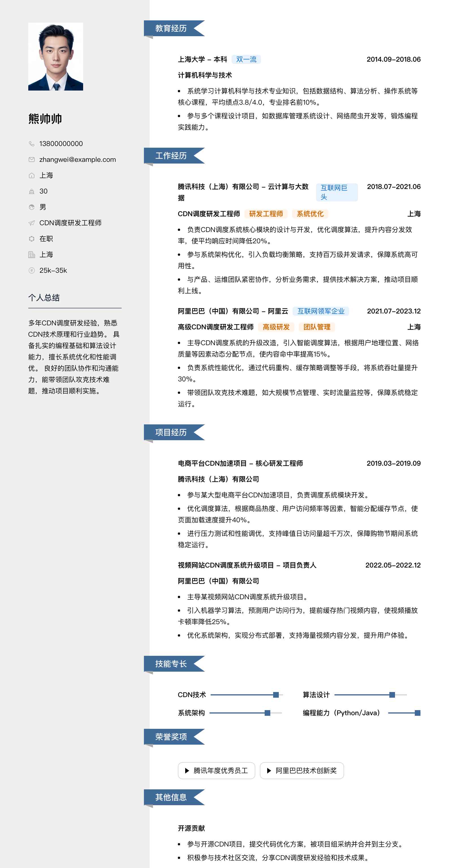Click the major 计算机科学与技术

(205, 75)
